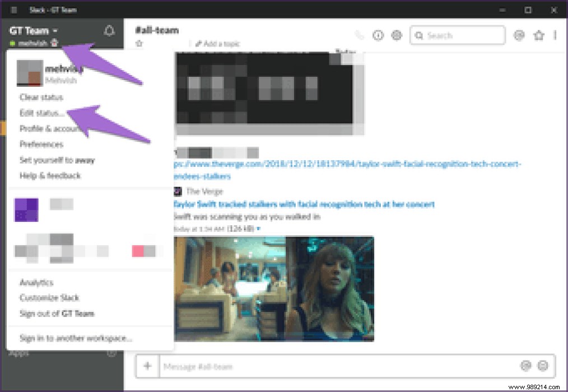Click the status emoji beside melhvish
The height and width of the screenshot is (392, 568).
54,43
